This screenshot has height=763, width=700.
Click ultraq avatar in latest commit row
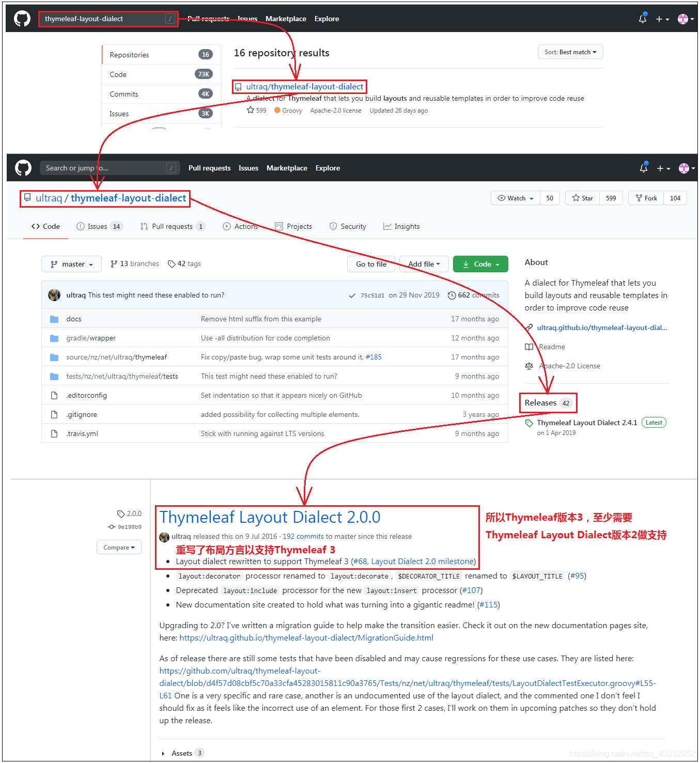(54, 295)
